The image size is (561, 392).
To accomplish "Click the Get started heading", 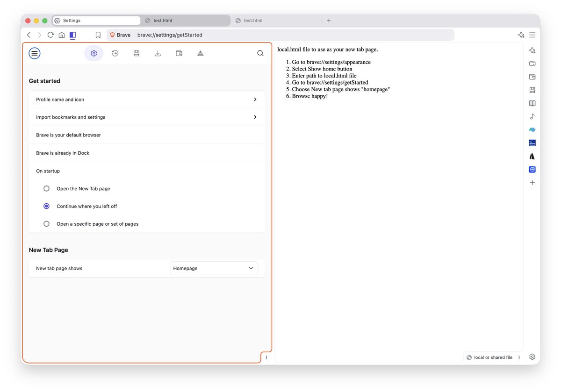I will (44, 81).
